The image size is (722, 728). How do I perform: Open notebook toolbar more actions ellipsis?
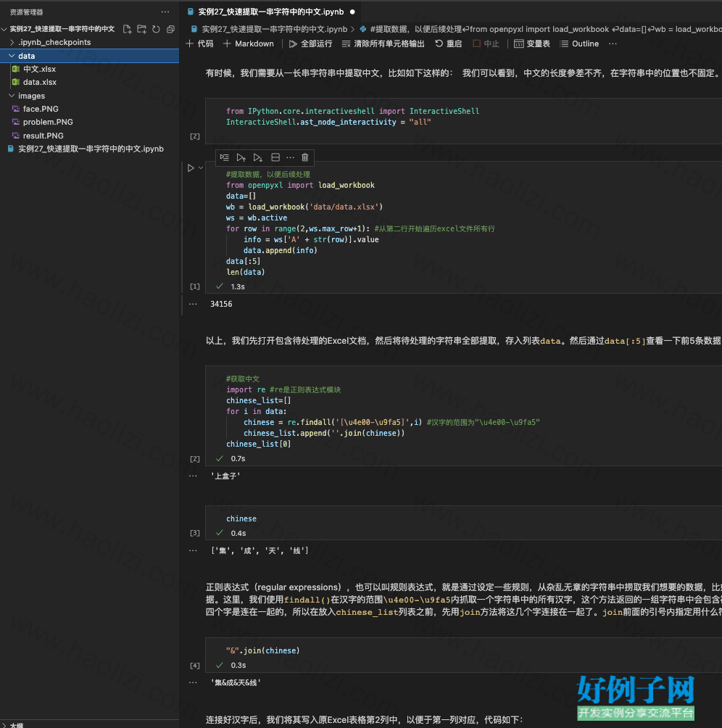613,44
